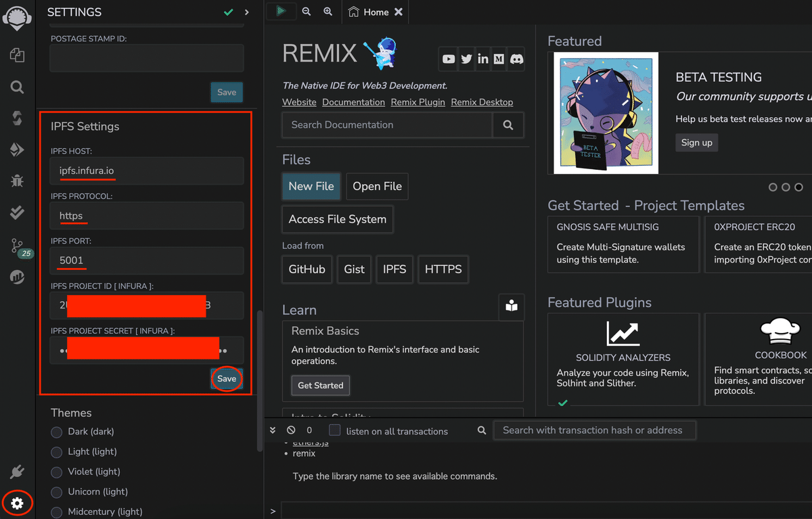Screen dimensions: 812x519
Task: Open the Solidity compiler sidebar icon
Action: click(17, 118)
